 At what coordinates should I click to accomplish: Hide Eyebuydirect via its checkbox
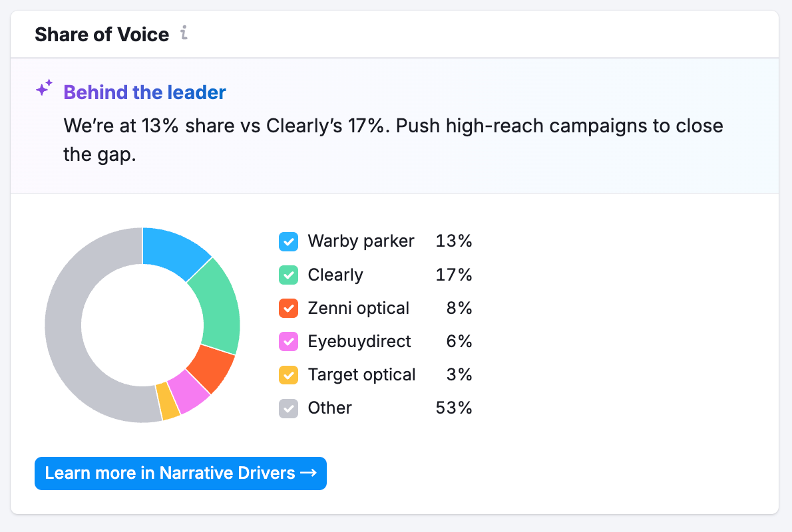[x=288, y=341]
